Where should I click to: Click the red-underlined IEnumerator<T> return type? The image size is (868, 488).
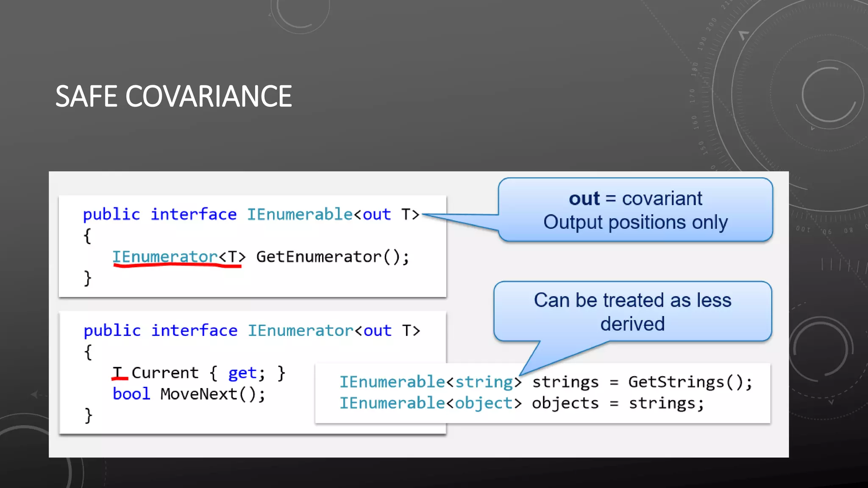[178, 257]
